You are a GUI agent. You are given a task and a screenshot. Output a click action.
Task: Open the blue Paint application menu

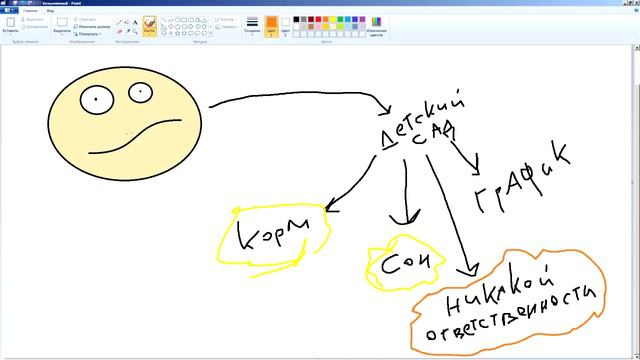pyautogui.click(x=9, y=10)
